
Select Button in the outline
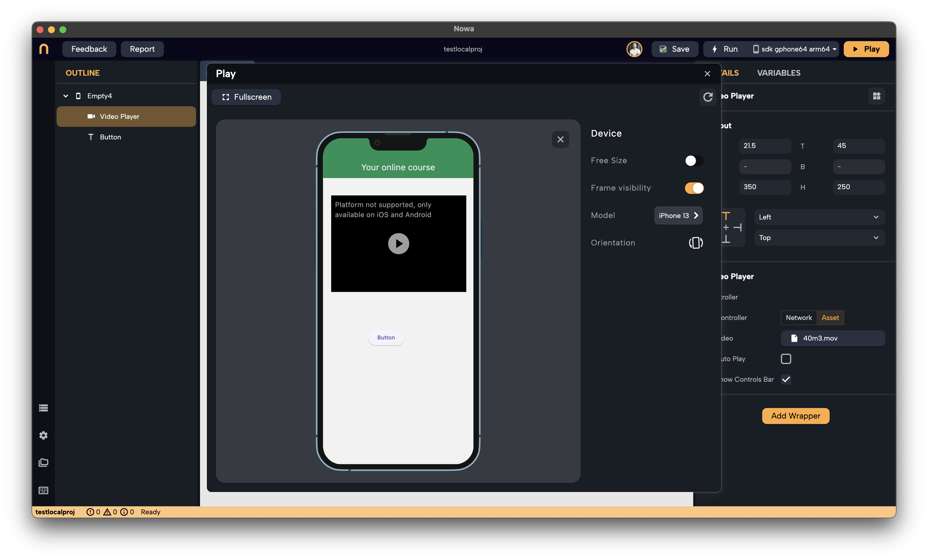click(126, 137)
